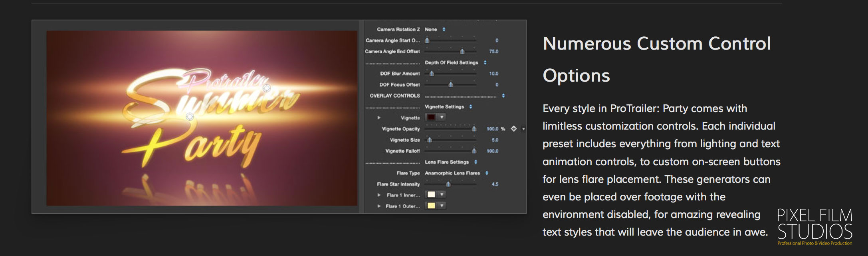This screenshot has height=256, width=868.
Task: Click the Pixel Film Studios logo
Action: pyautogui.click(x=814, y=226)
